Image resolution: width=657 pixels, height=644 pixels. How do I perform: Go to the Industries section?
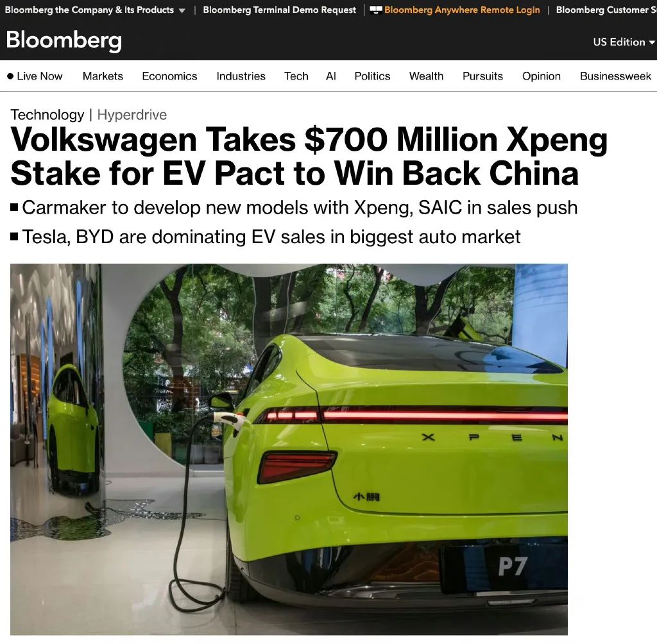(x=241, y=76)
